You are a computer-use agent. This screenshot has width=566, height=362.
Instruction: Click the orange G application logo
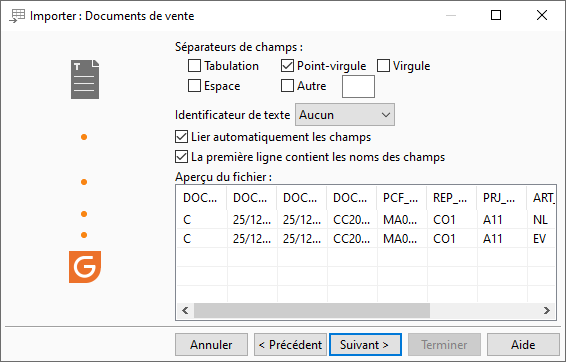point(85,267)
